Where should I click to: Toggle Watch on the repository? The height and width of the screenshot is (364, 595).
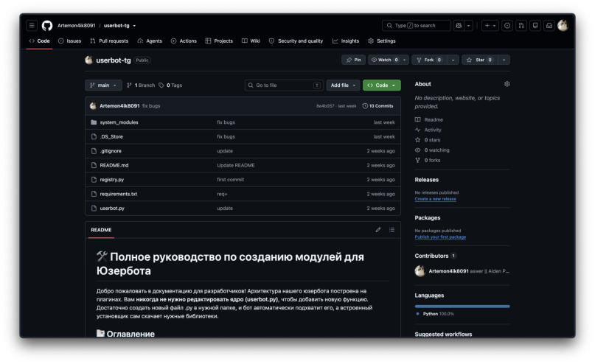point(385,60)
